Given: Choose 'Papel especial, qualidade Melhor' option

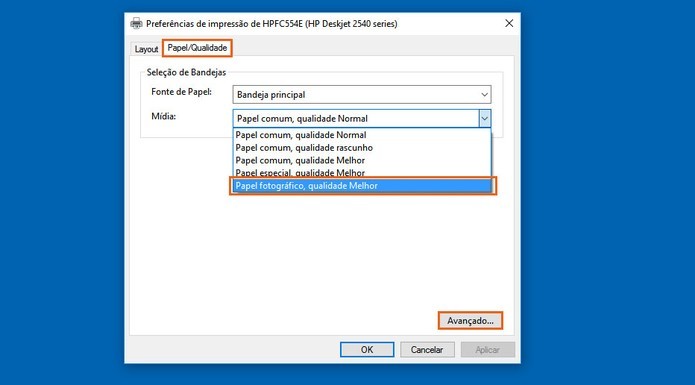Looking at the screenshot, I should click(x=362, y=173).
